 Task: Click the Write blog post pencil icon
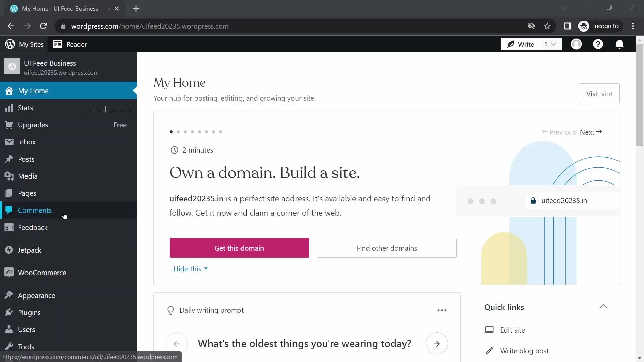tap(490, 351)
